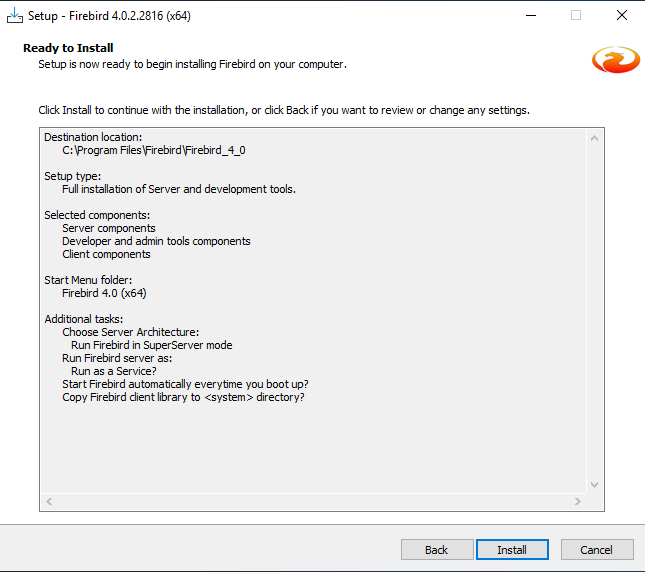Click the 'Server components' line
This screenshot has width=645, height=572.
tap(109, 228)
